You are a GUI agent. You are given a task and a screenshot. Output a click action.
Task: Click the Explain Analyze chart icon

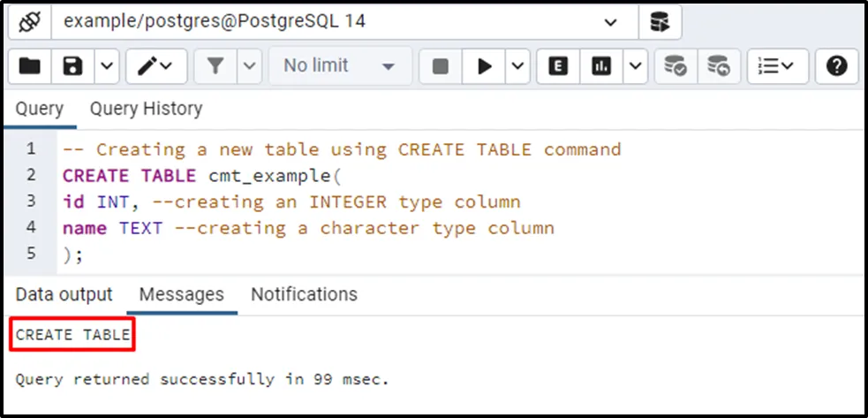point(601,66)
